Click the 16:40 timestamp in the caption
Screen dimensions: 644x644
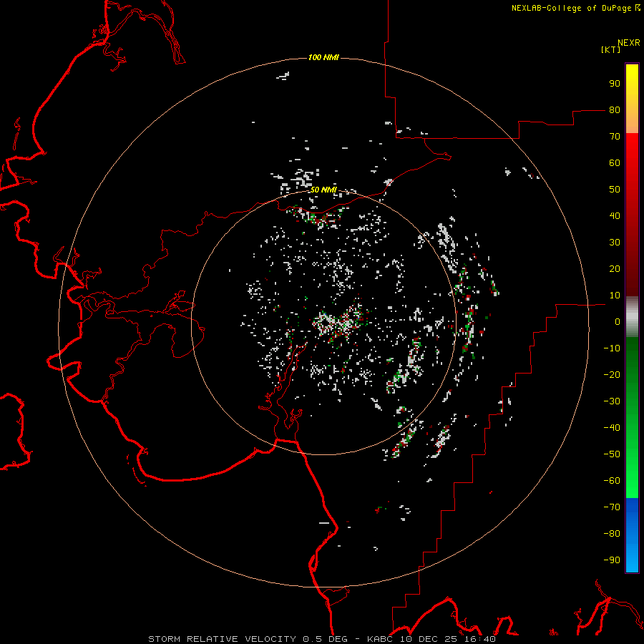pos(479,639)
